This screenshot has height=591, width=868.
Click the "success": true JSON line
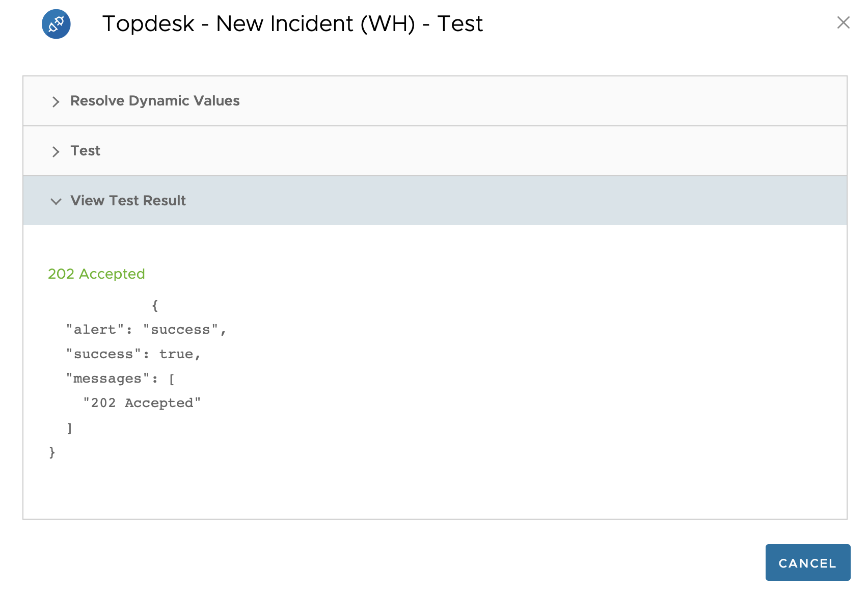(133, 354)
